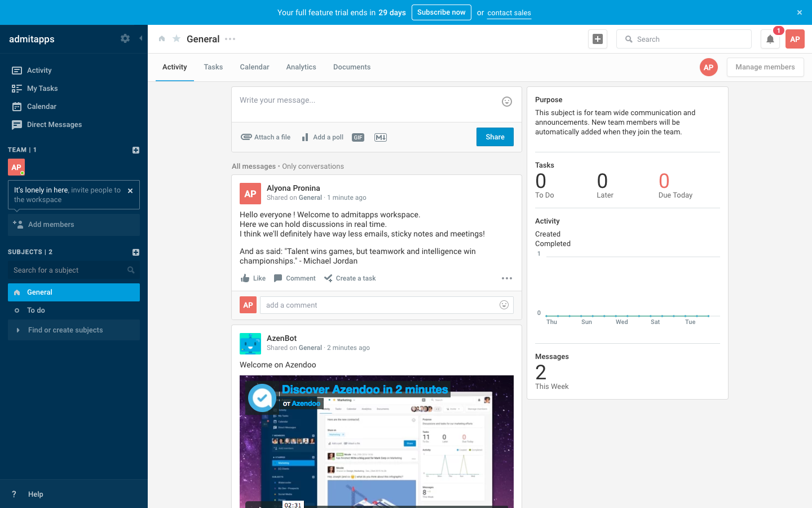Click Alyona Pronina author name
This screenshot has width=812, height=508.
pyautogui.click(x=293, y=189)
